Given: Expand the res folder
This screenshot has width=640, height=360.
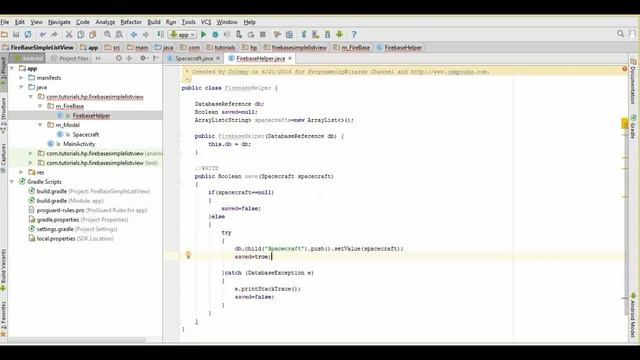Looking at the screenshot, I should tap(21, 172).
